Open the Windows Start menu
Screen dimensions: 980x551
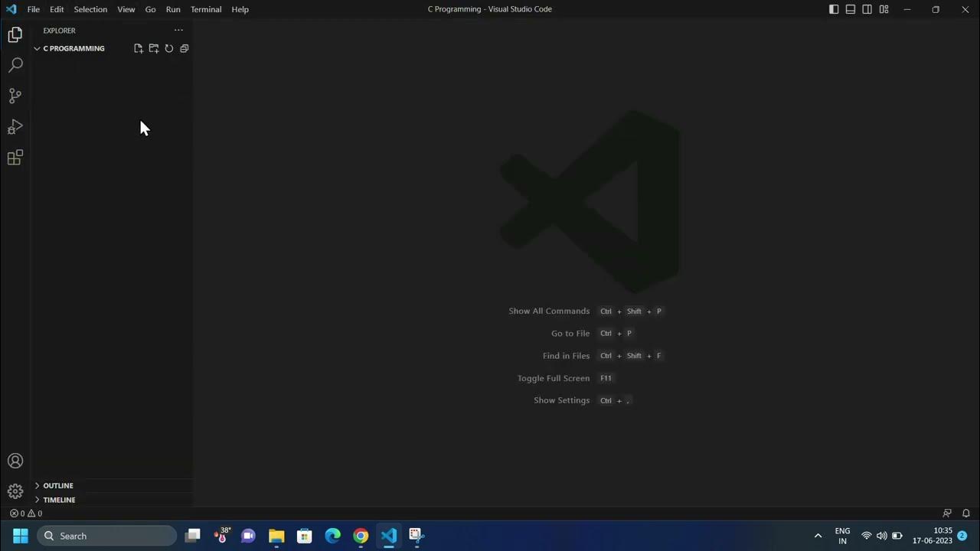pyautogui.click(x=21, y=536)
